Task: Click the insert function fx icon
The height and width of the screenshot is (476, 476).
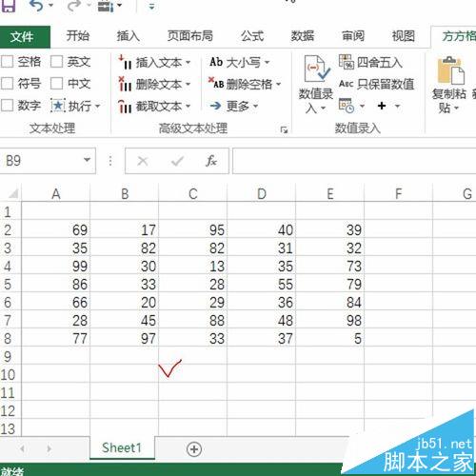Action: point(211,161)
